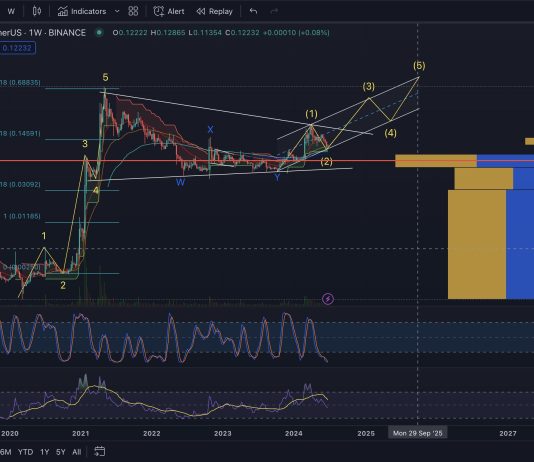534x462 pixels.
Task: Select the blue Y wave label
Action: [277, 177]
